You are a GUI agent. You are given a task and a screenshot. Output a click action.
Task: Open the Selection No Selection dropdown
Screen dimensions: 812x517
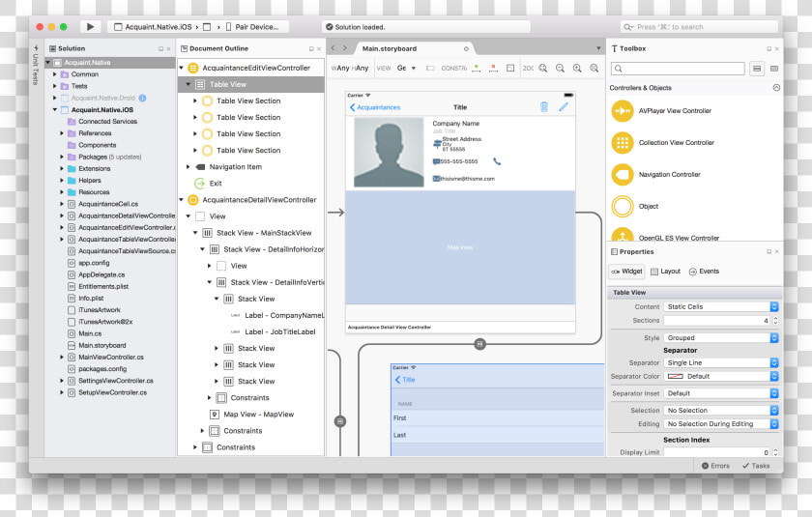(x=721, y=411)
